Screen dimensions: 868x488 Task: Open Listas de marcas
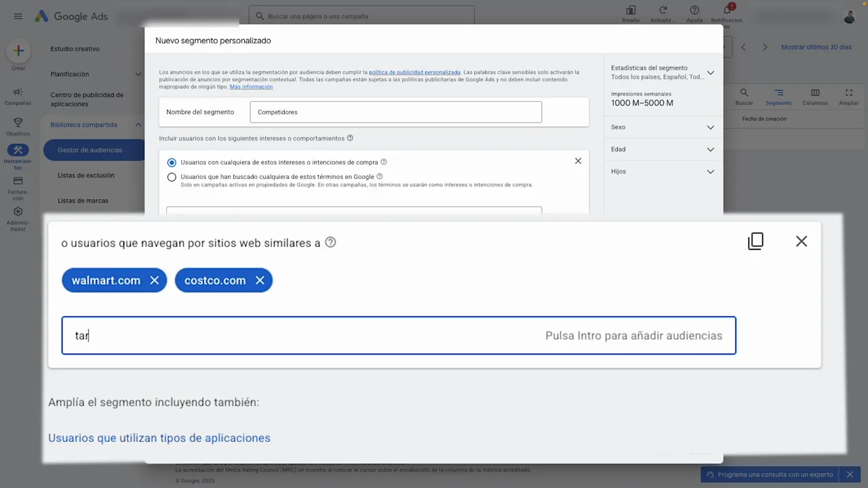pos(83,201)
